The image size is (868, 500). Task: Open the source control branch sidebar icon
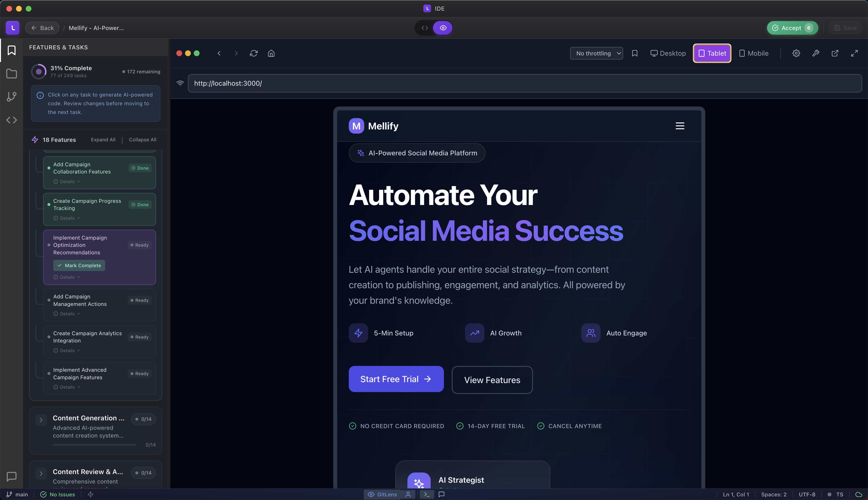[x=11, y=97]
